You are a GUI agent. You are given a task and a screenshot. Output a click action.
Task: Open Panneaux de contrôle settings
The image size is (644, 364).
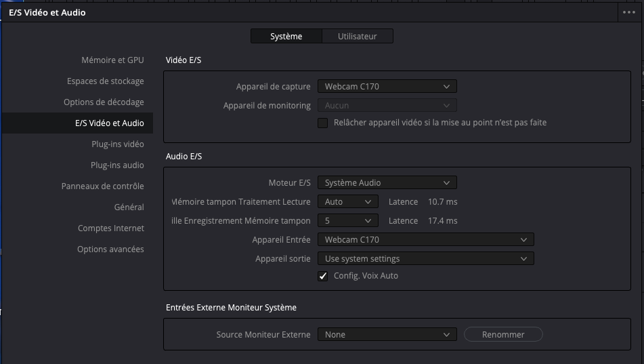[102, 186]
